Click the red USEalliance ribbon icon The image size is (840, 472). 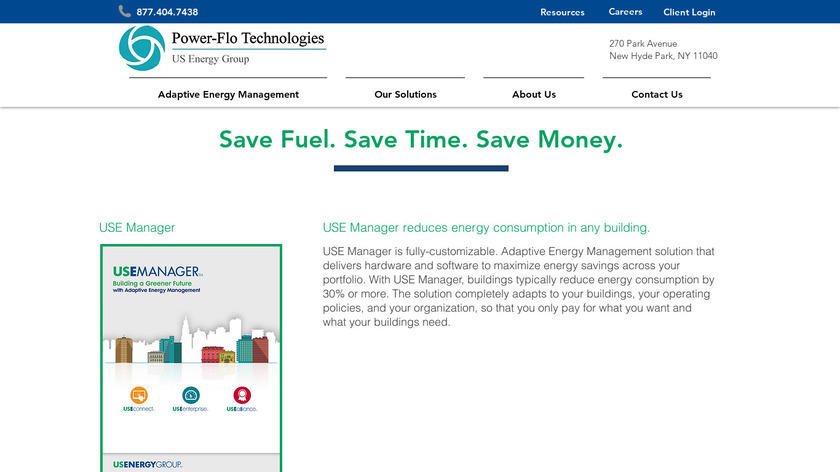(242, 395)
